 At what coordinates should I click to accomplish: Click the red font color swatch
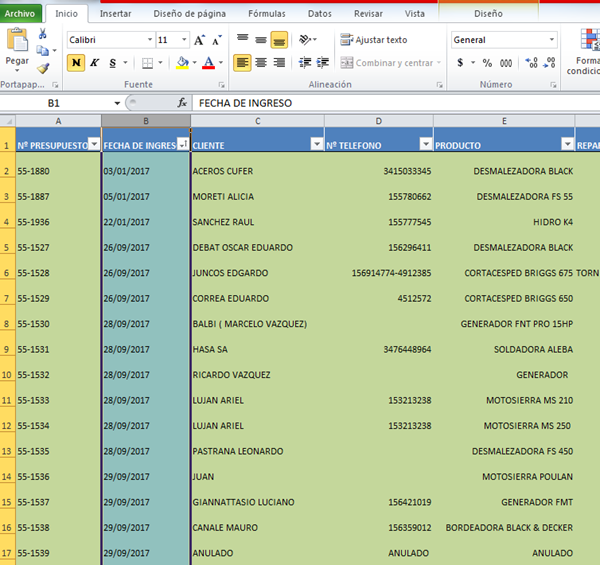click(x=207, y=63)
